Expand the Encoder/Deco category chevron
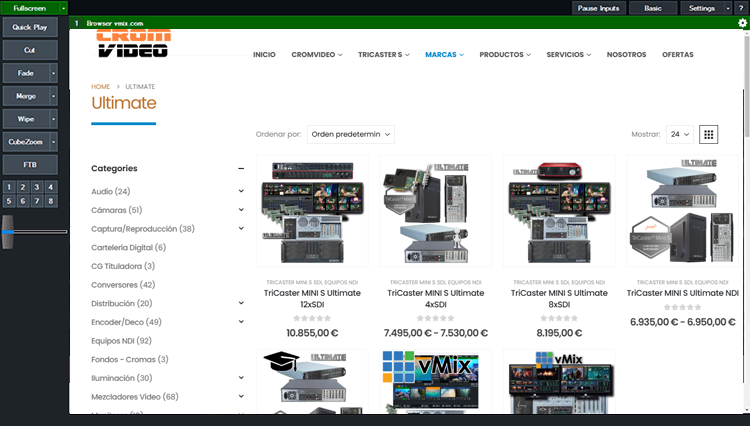Screen dimensions: 750x426 pyautogui.click(x=241, y=322)
